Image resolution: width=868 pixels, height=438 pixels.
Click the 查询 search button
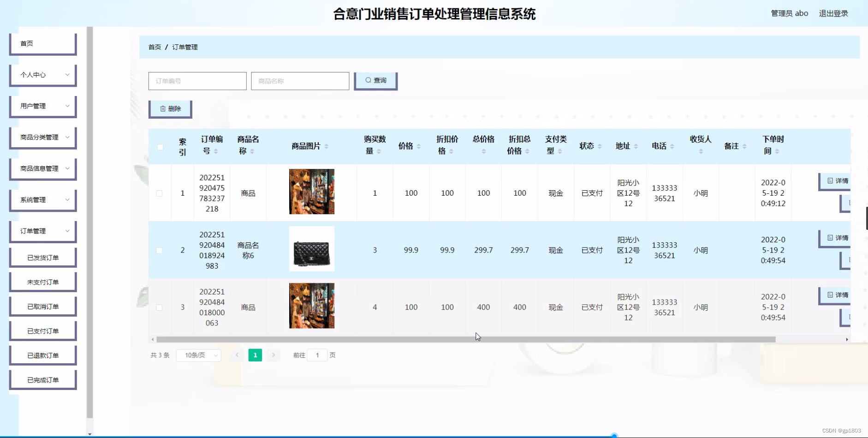(375, 81)
